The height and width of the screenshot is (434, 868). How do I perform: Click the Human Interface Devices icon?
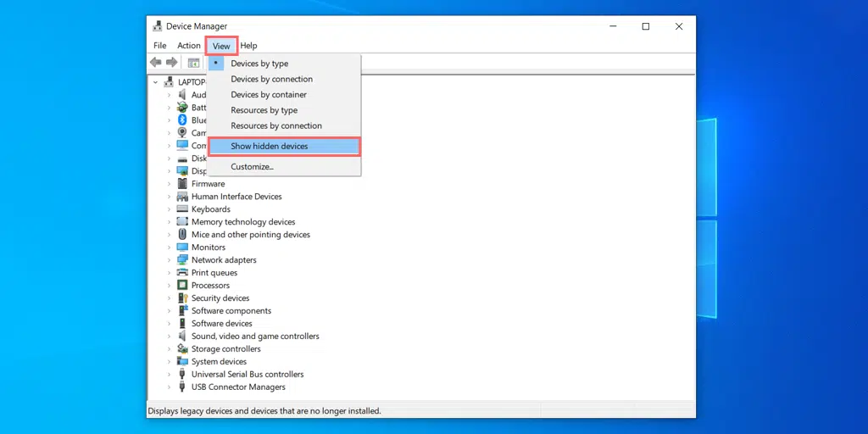[x=182, y=196]
